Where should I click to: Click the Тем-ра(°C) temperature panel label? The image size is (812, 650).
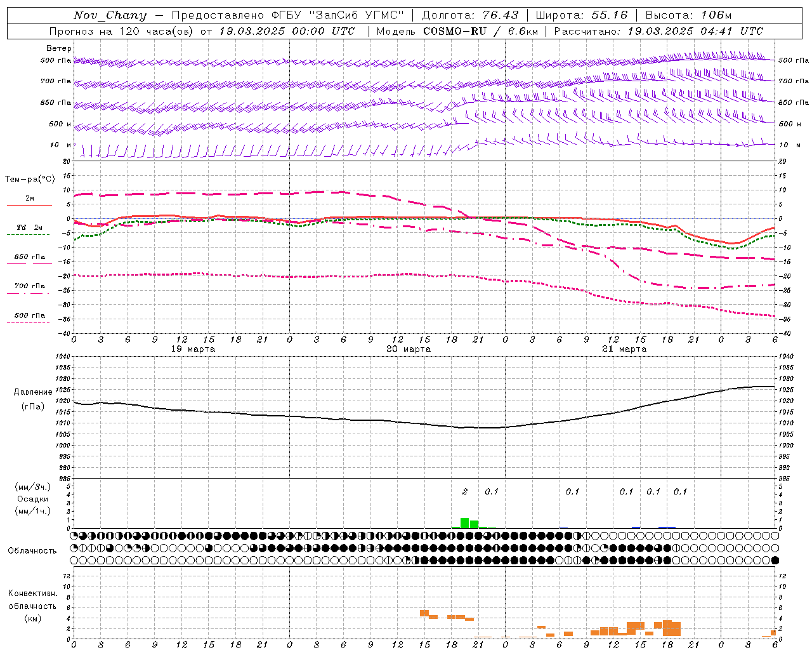(x=30, y=180)
